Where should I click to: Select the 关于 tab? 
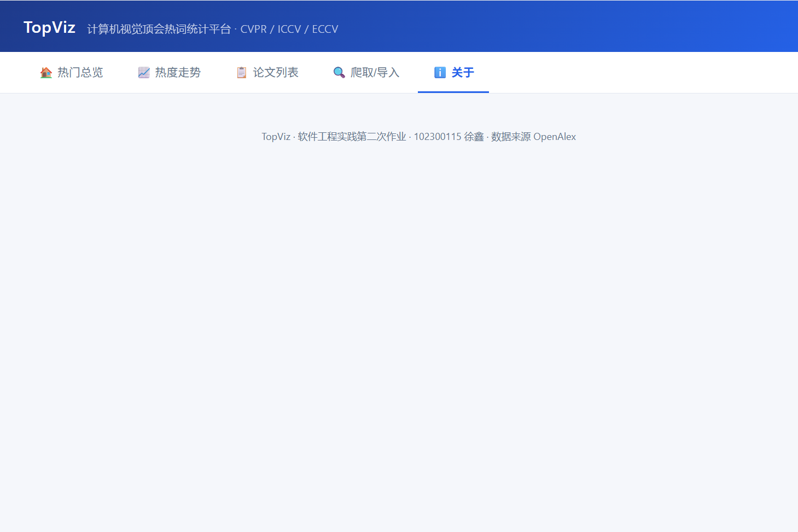click(453, 73)
